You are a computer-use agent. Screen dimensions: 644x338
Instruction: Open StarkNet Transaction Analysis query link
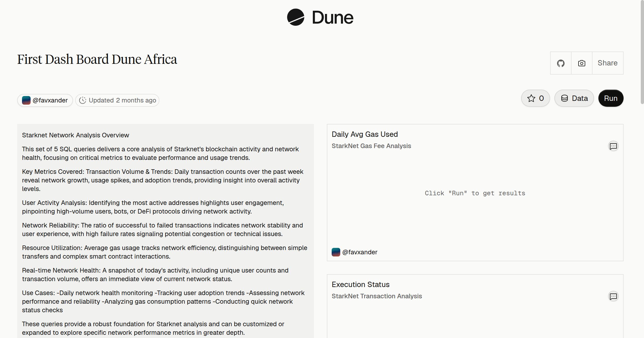(x=377, y=296)
